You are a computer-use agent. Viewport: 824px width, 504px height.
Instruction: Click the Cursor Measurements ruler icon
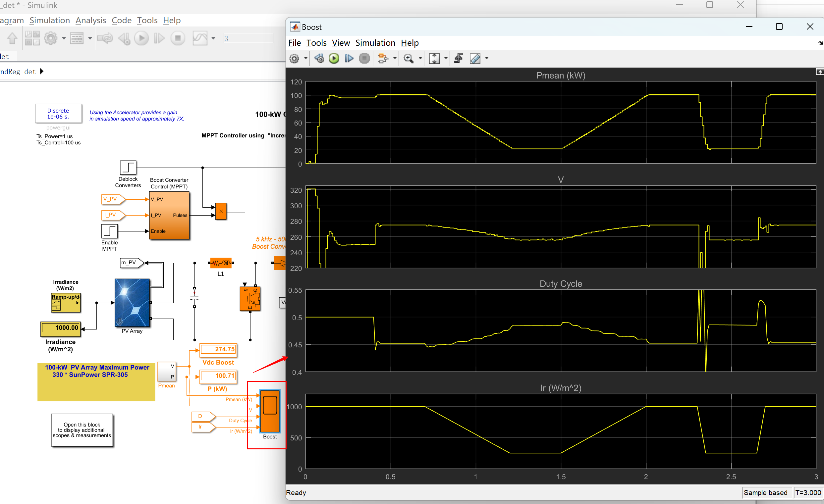click(x=475, y=59)
